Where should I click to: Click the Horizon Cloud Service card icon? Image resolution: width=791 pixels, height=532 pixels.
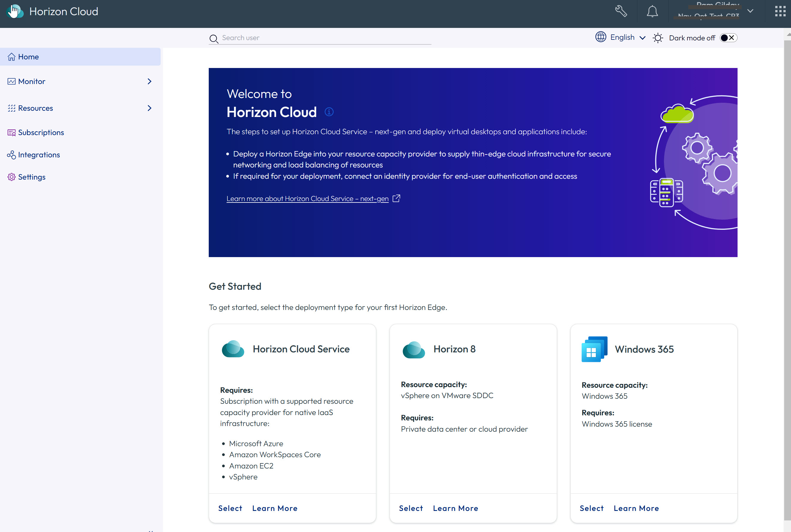(x=233, y=349)
